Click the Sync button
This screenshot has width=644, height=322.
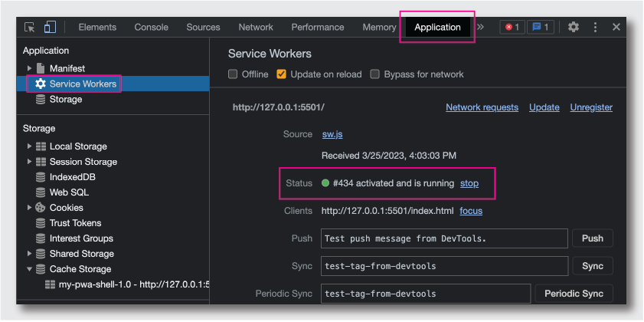click(x=592, y=266)
